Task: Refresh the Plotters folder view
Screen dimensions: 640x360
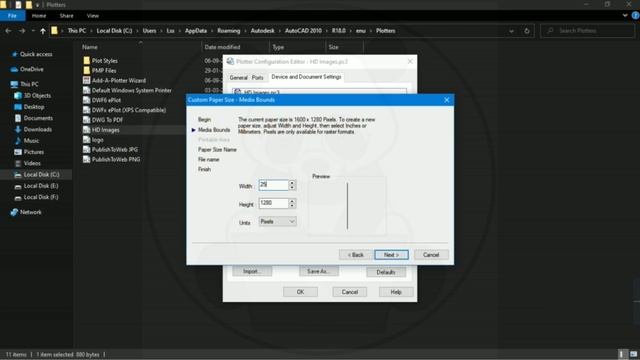Action: pos(527,31)
